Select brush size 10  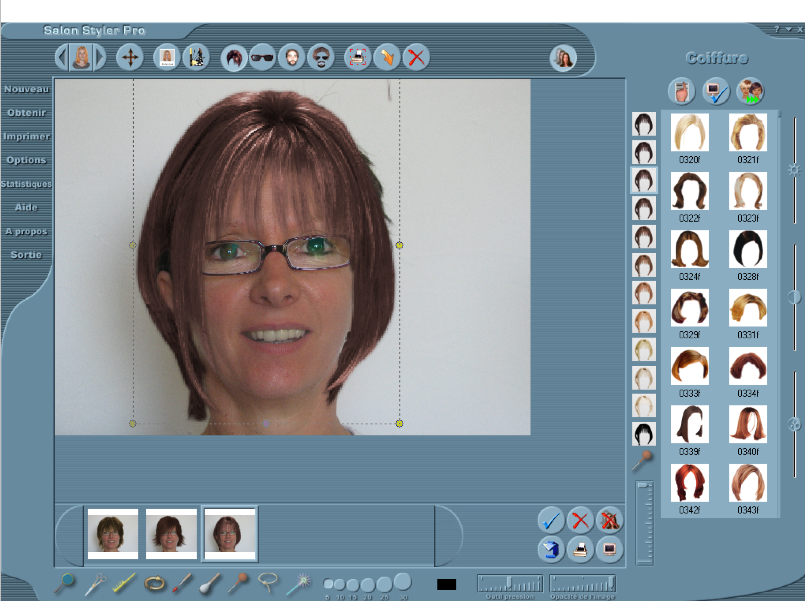click(339, 584)
